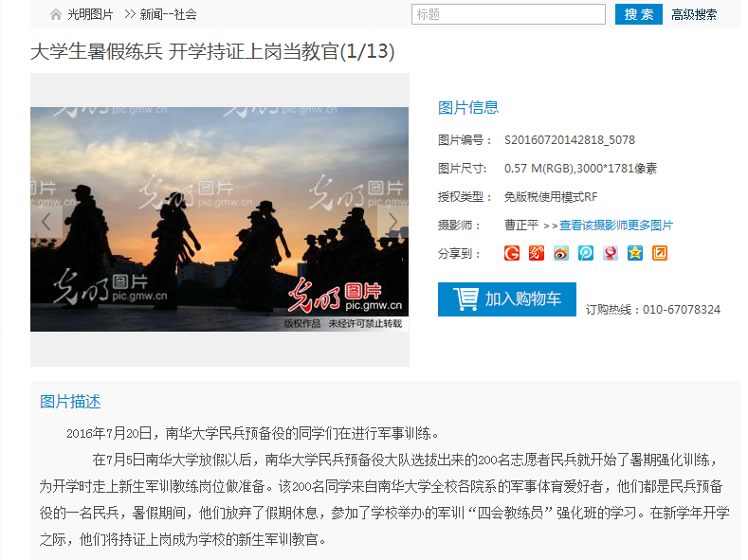The height and width of the screenshot is (560, 748).
Task: Click the 图片描述 section heading
Action: pos(70,402)
